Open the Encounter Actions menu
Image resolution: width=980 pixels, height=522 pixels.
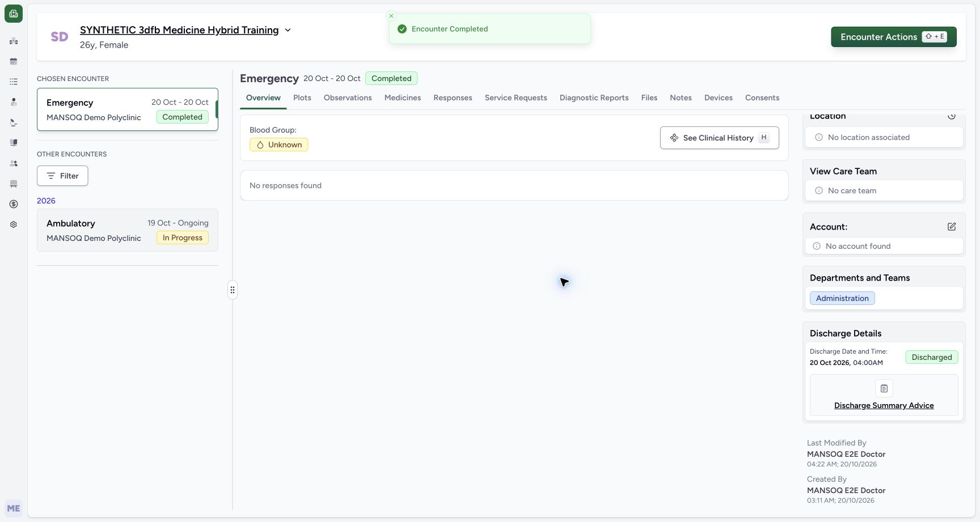pos(894,37)
